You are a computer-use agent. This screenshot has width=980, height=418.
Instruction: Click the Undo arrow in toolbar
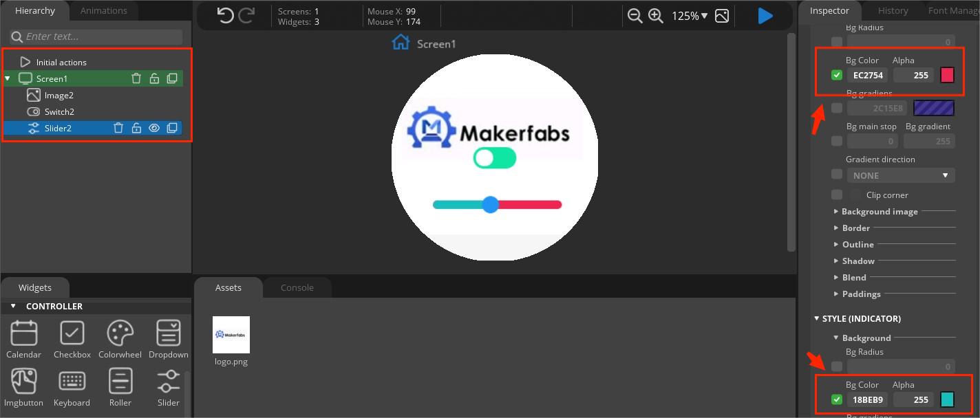pos(225,15)
